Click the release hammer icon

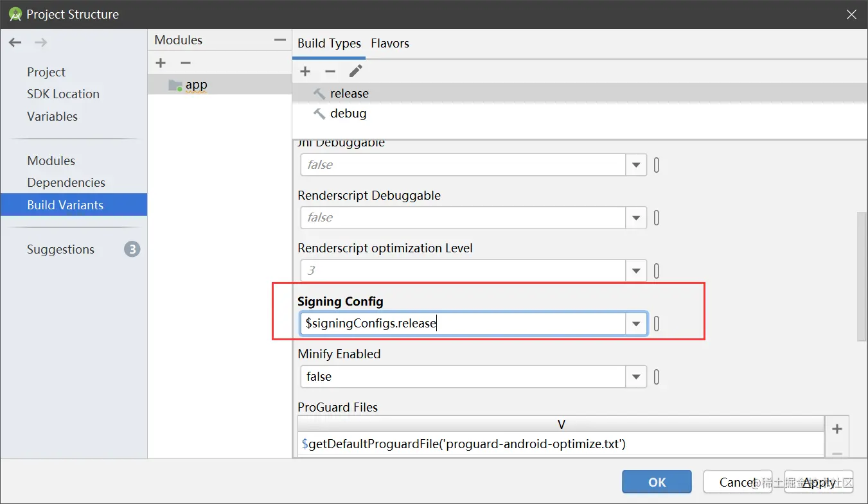tap(319, 94)
